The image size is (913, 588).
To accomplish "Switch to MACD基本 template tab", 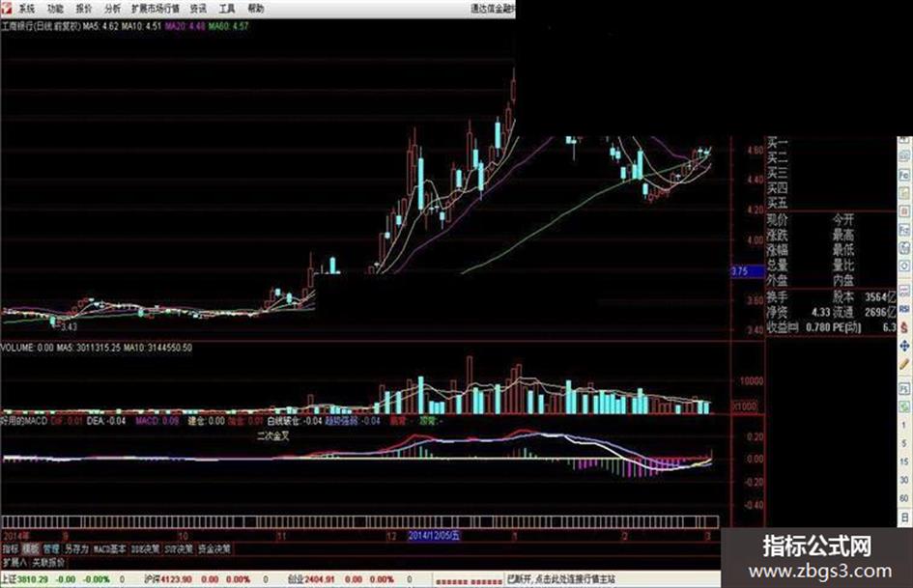I will click(x=109, y=548).
